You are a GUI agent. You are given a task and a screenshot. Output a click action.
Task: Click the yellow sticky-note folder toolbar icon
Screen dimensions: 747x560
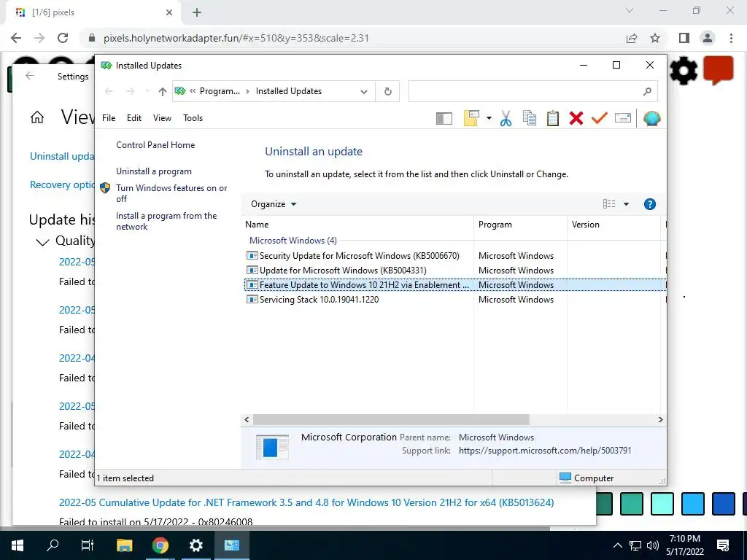[x=471, y=118]
